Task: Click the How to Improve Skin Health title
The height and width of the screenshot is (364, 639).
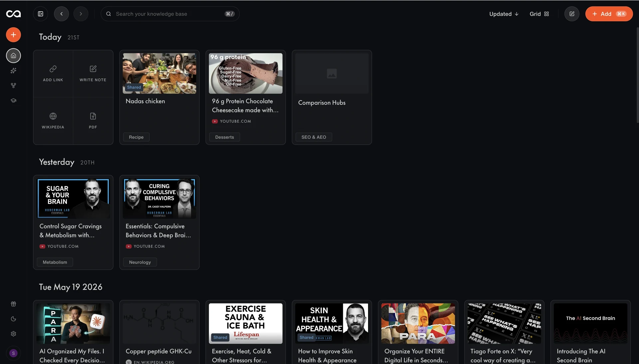Action: tap(327, 356)
